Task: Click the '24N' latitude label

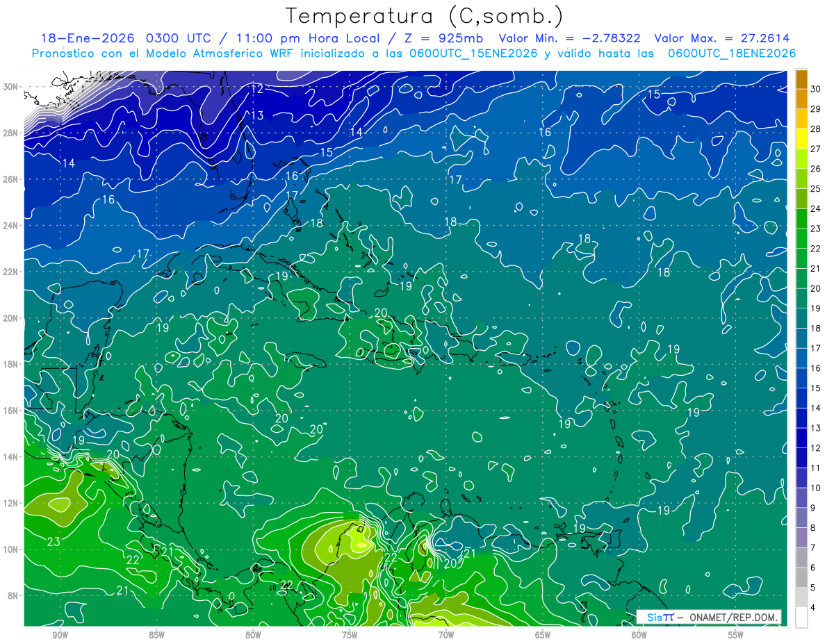Action: point(12,225)
